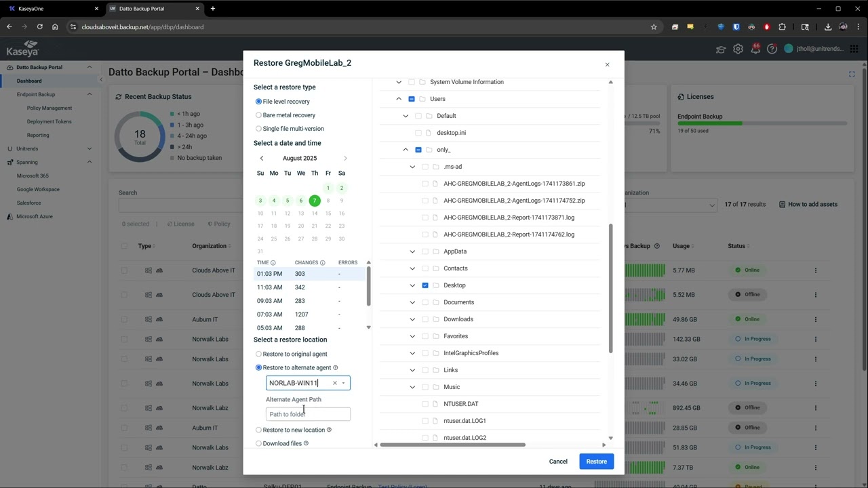Open the Kaseya training graduation-cap icon
The image size is (868, 488).
point(721,49)
